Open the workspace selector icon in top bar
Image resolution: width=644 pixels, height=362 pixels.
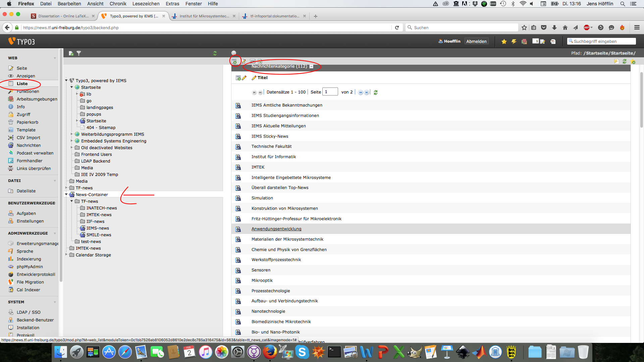[x=524, y=42]
